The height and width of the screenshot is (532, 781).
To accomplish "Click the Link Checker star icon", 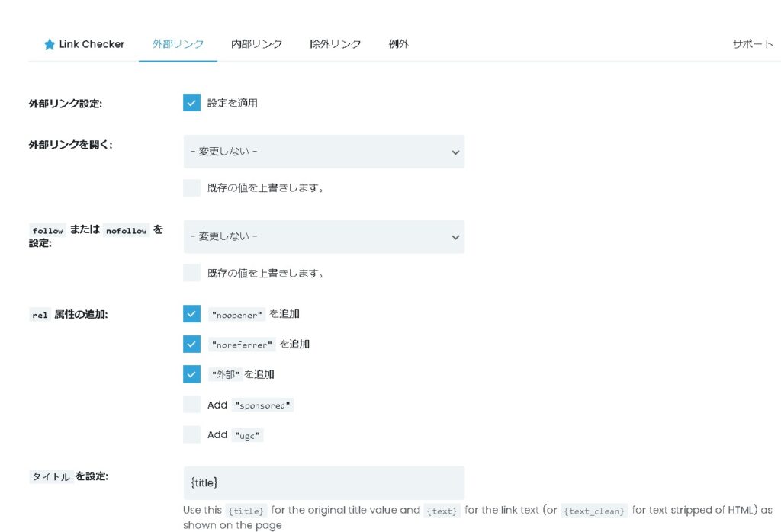I will pos(50,44).
